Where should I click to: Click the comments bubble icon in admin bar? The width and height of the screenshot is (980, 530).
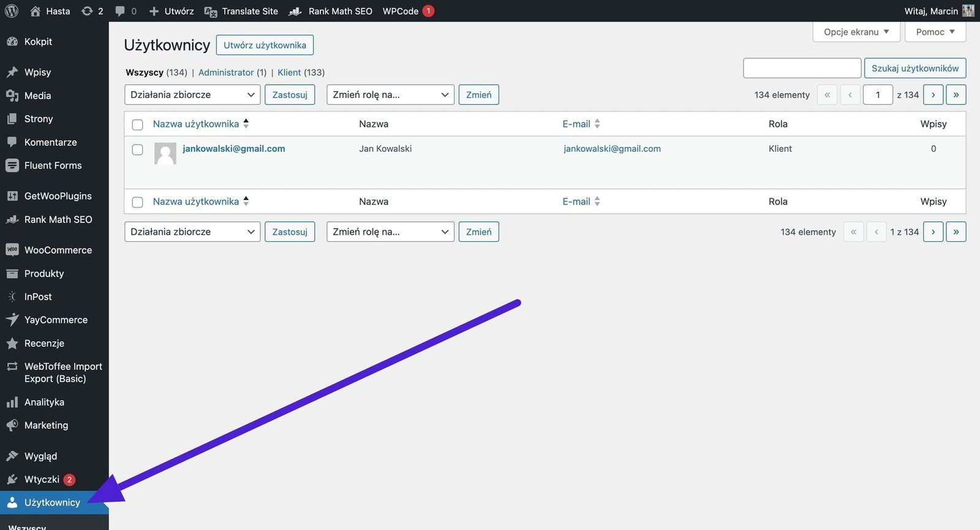(120, 11)
